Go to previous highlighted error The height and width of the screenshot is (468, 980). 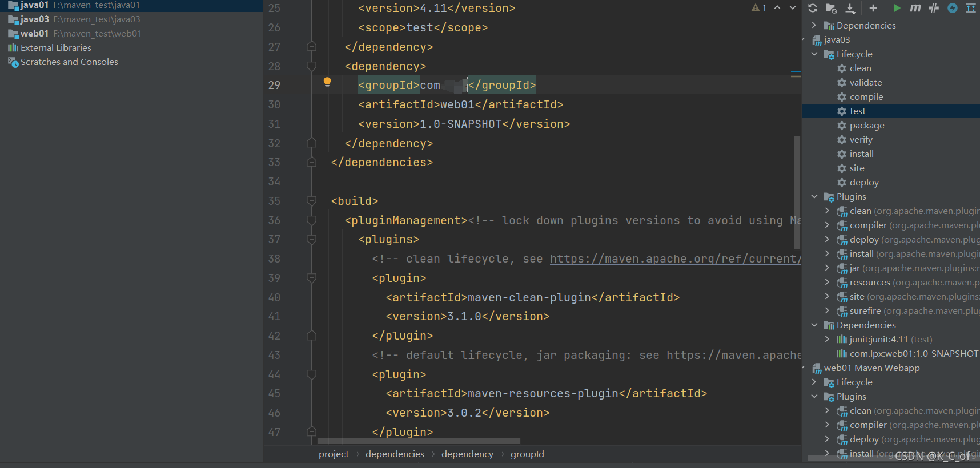point(777,8)
